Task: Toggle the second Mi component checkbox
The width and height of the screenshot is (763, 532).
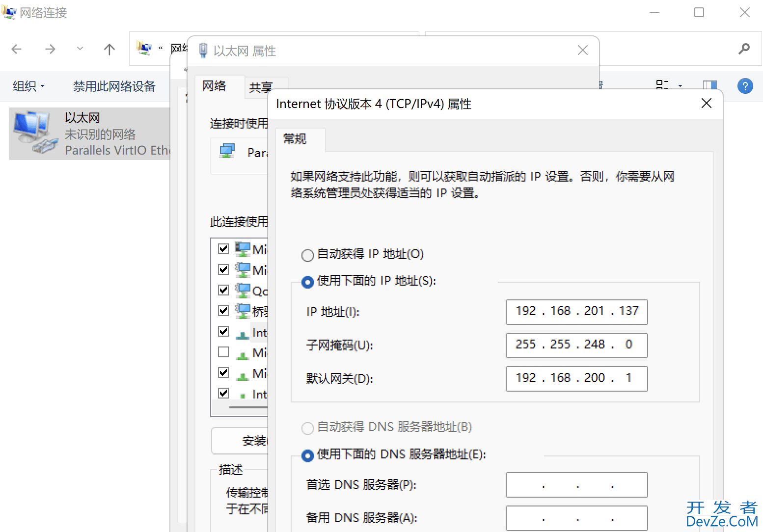Action: [x=223, y=269]
